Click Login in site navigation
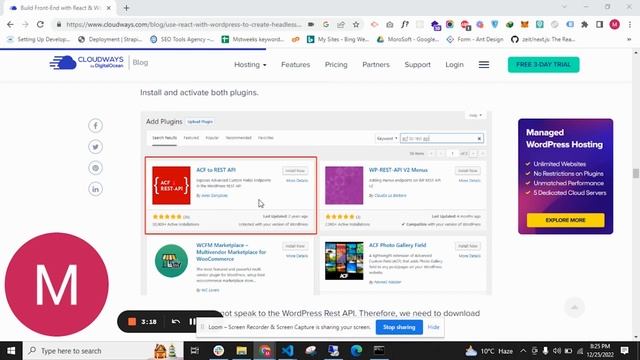 pyautogui.click(x=454, y=64)
